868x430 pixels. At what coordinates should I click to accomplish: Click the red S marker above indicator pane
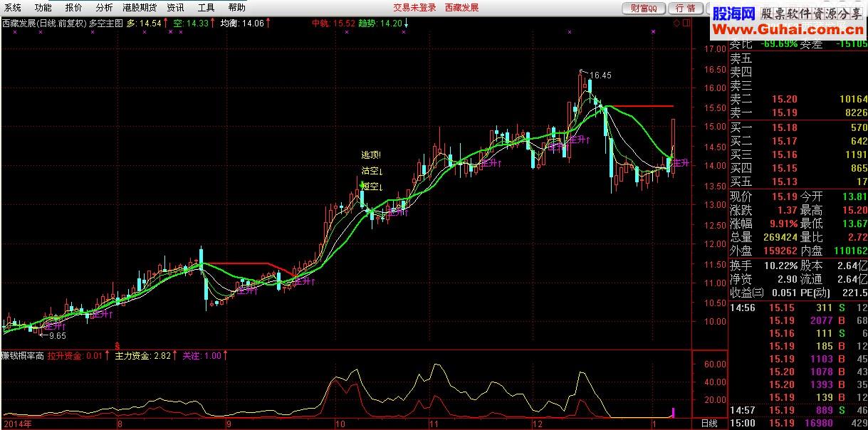click(117, 346)
